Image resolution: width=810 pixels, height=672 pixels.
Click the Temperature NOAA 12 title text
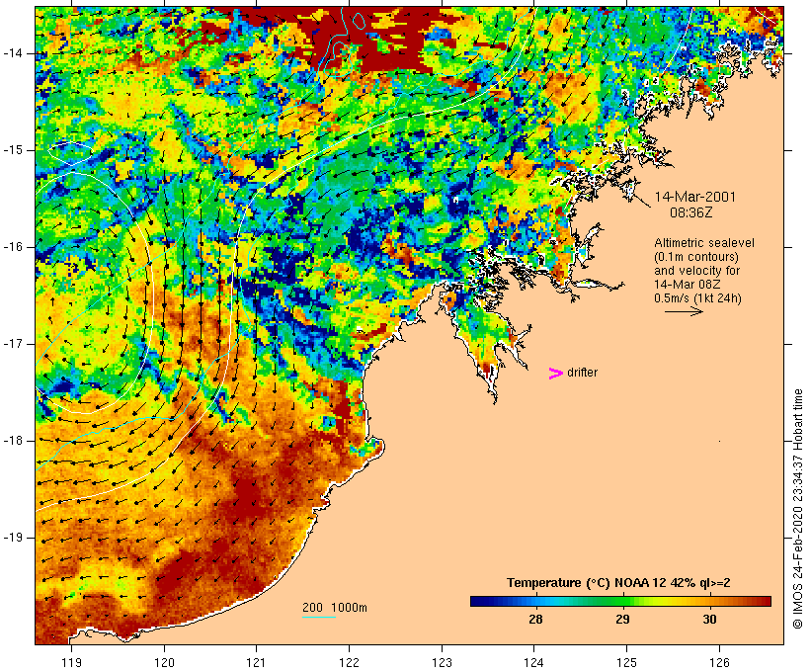[x=618, y=583]
